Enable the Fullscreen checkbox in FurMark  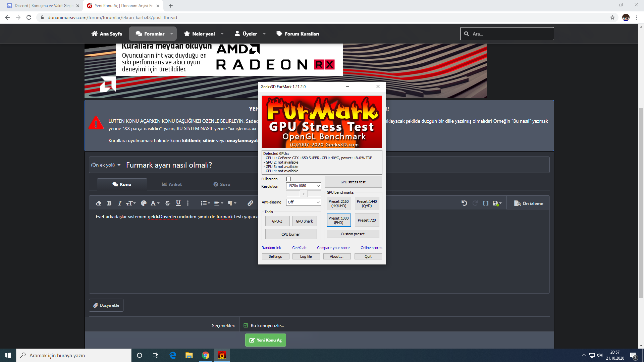click(288, 179)
